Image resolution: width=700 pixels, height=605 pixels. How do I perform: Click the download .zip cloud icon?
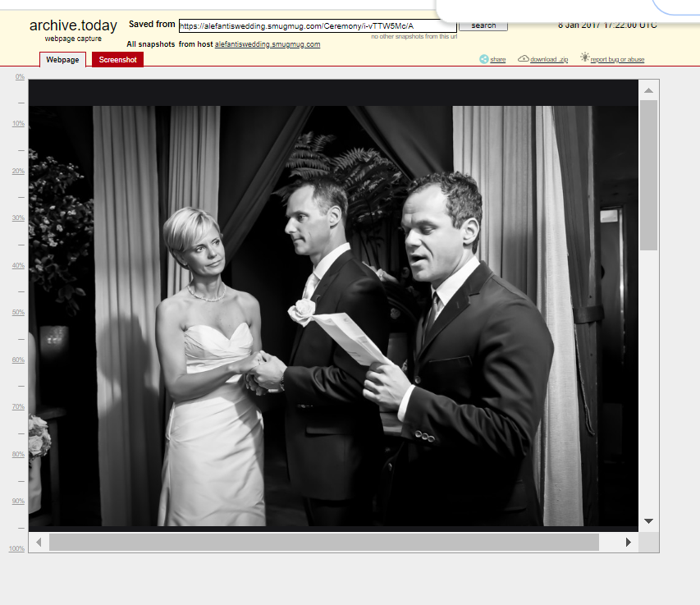[x=523, y=59]
